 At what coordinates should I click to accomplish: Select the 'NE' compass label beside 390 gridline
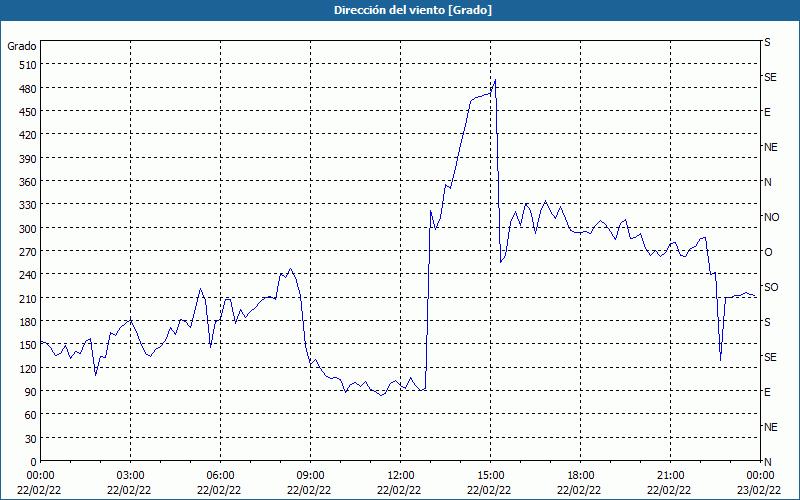tap(770, 147)
